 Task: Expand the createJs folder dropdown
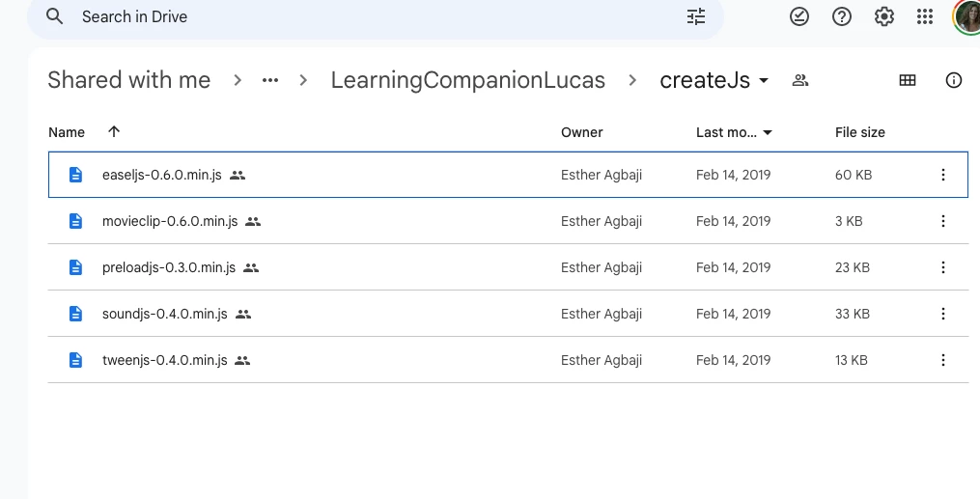764,80
